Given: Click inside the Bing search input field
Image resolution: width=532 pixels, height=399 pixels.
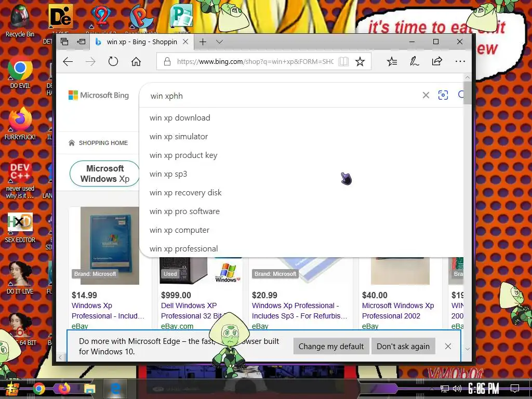Looking at the screenshot, I should [x=282, y=96].
